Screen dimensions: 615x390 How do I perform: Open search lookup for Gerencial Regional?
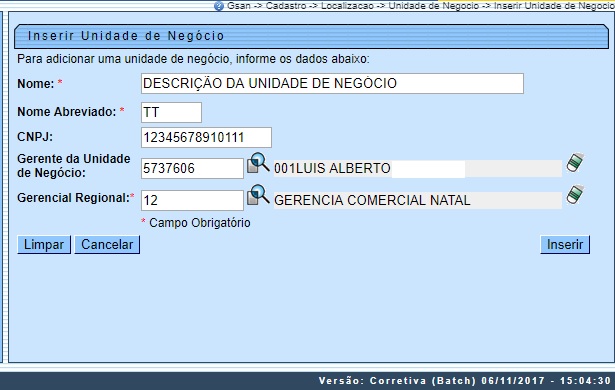tap(258, 195)
